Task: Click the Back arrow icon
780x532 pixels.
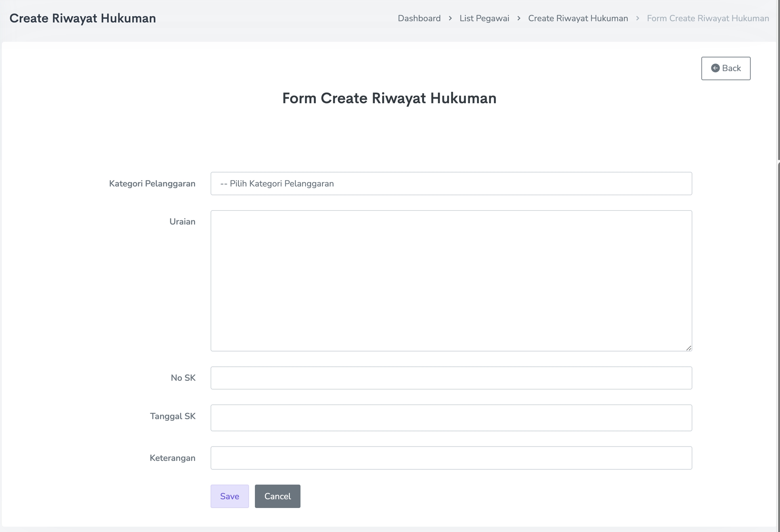Action: (x=715, y=68)
